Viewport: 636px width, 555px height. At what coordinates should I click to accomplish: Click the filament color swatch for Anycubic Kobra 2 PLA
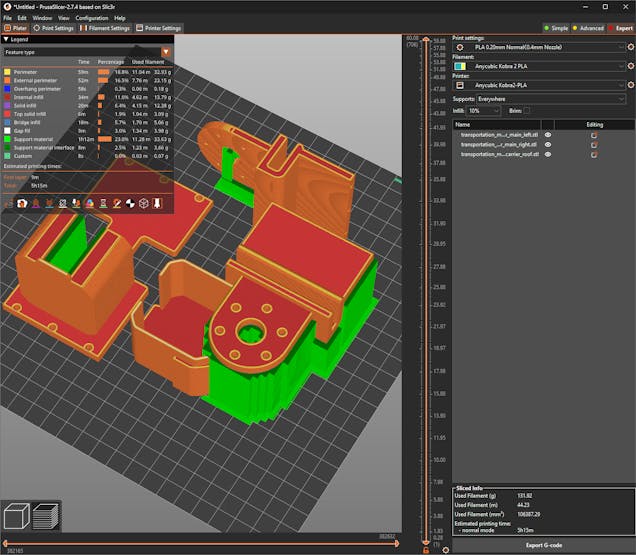pyautogui.click(x=459, y=65)
